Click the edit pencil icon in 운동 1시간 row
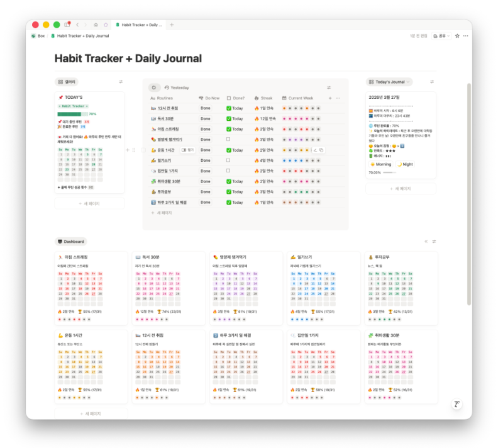503x448 pixels. point(316,150)
